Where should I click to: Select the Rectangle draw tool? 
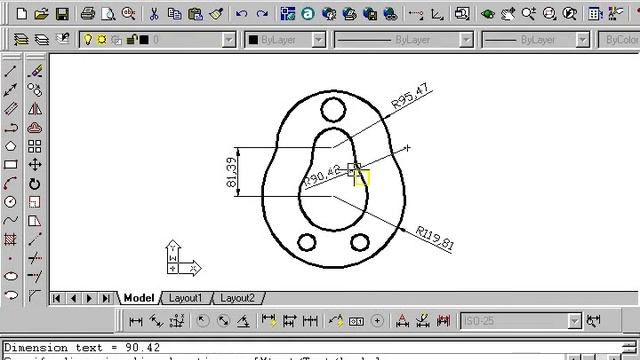tap(11, 165)
